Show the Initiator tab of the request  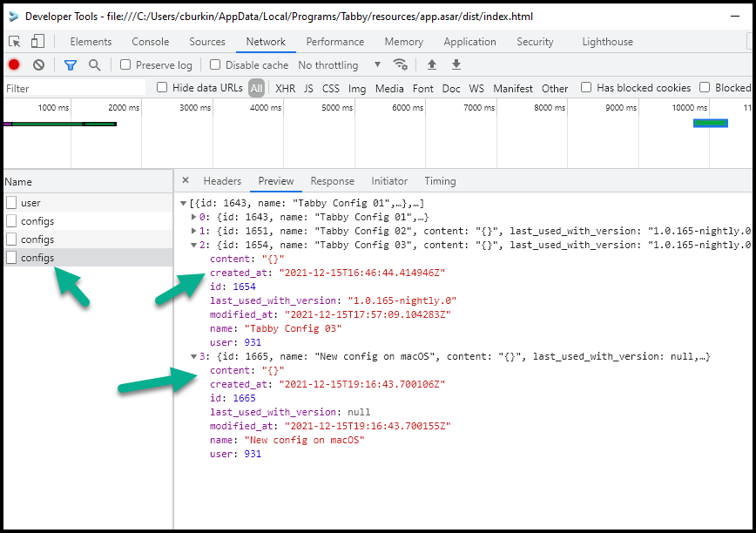tap(389, 181)
